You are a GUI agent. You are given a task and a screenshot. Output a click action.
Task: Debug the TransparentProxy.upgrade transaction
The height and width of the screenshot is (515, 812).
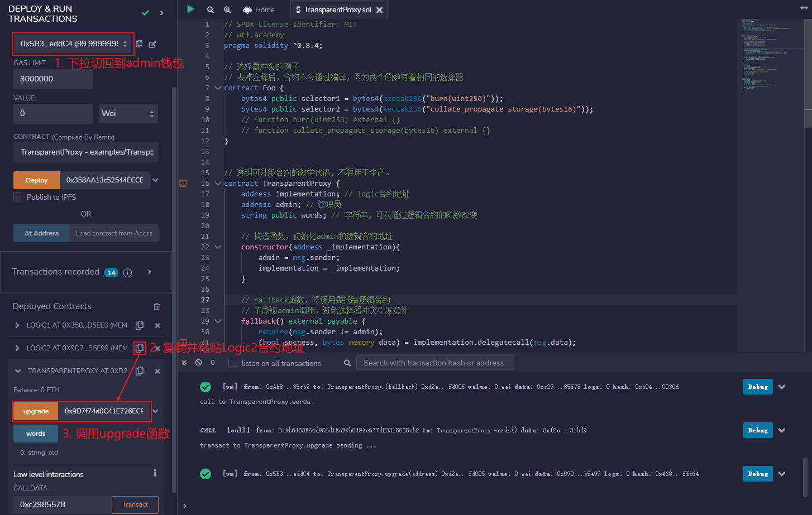point(758,474)
